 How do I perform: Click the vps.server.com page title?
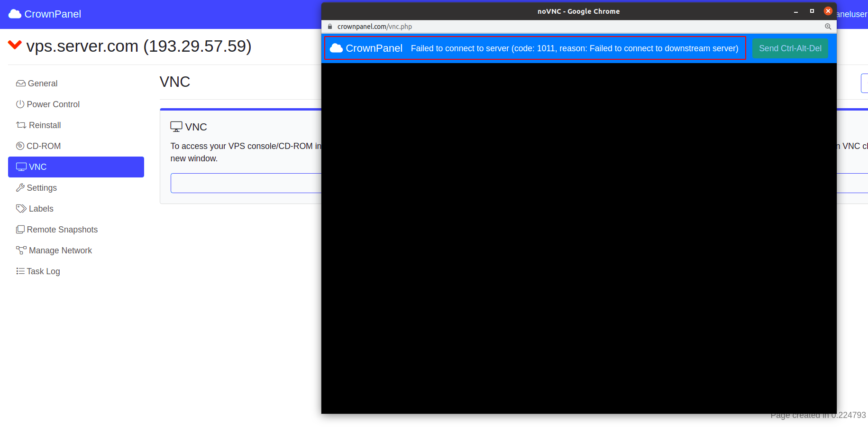[x=139, y=46]
